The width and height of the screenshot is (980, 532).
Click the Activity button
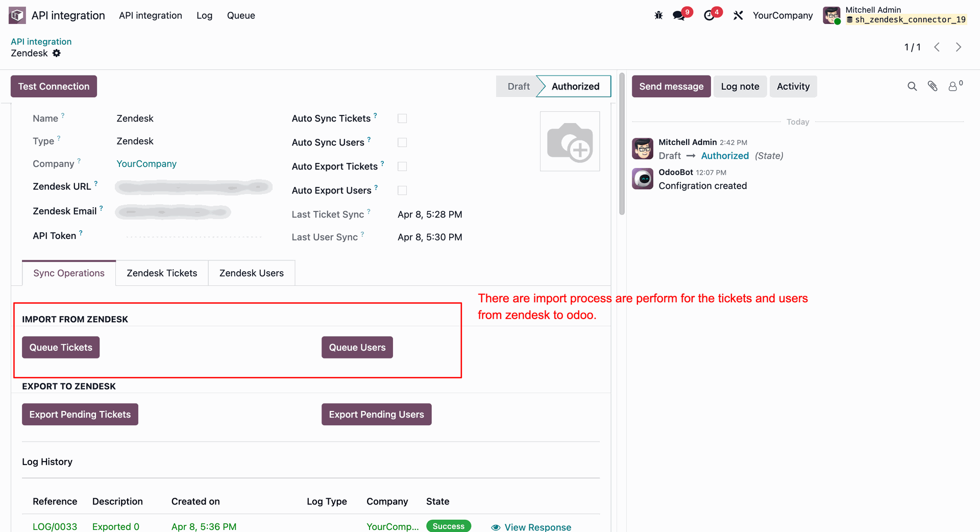(x=793, y=86)
